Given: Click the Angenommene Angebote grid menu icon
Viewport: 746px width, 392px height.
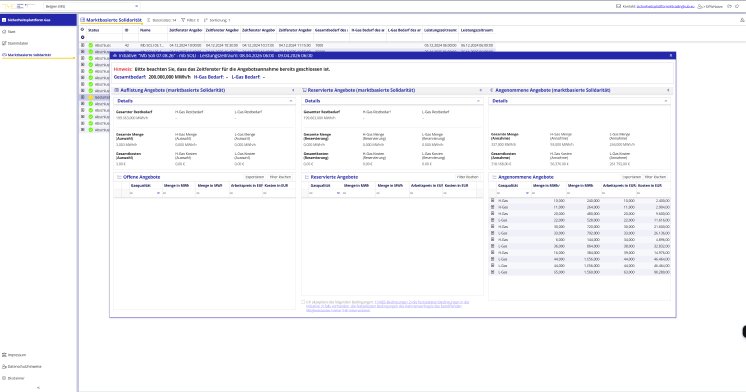Looking at the screenshot, I should coord(494,177).
